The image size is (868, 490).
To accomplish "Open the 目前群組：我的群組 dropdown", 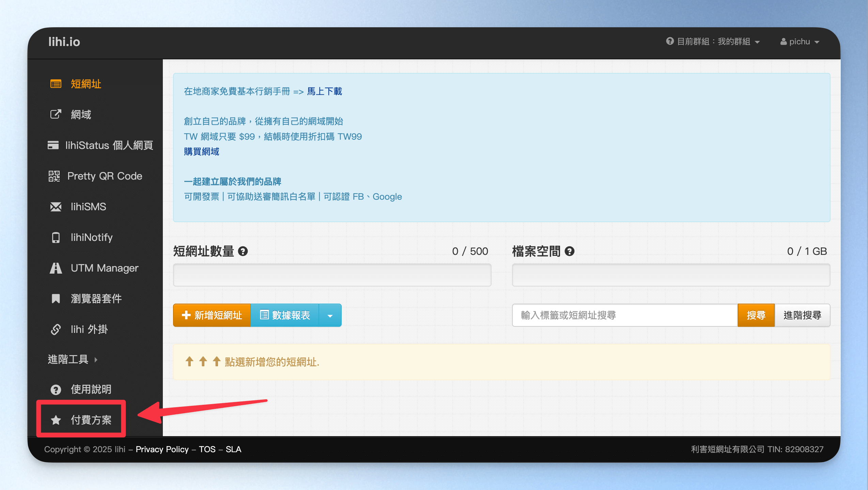I will pos(713,42).
